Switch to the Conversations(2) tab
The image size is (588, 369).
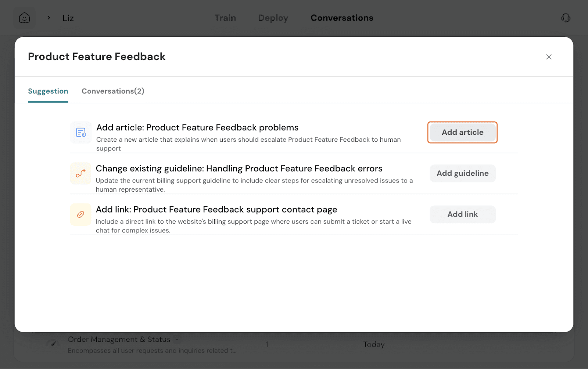[113, 91]
